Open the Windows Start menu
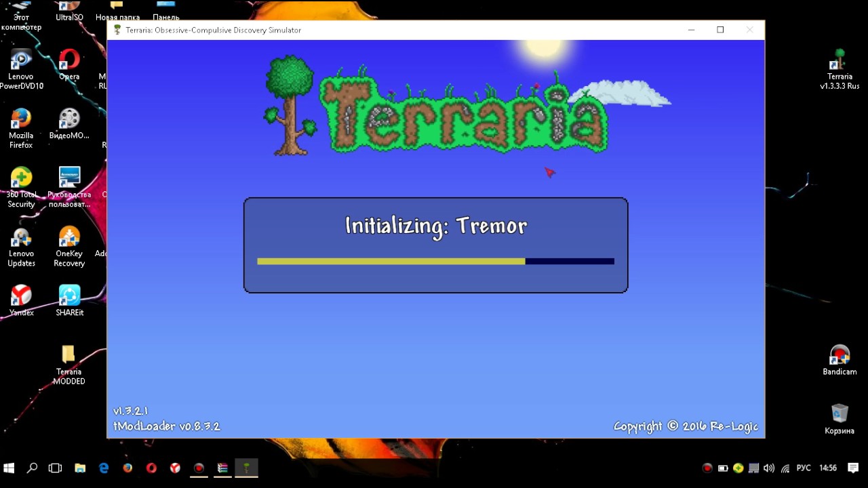This screenshot has height=488, width=868. 9,468
